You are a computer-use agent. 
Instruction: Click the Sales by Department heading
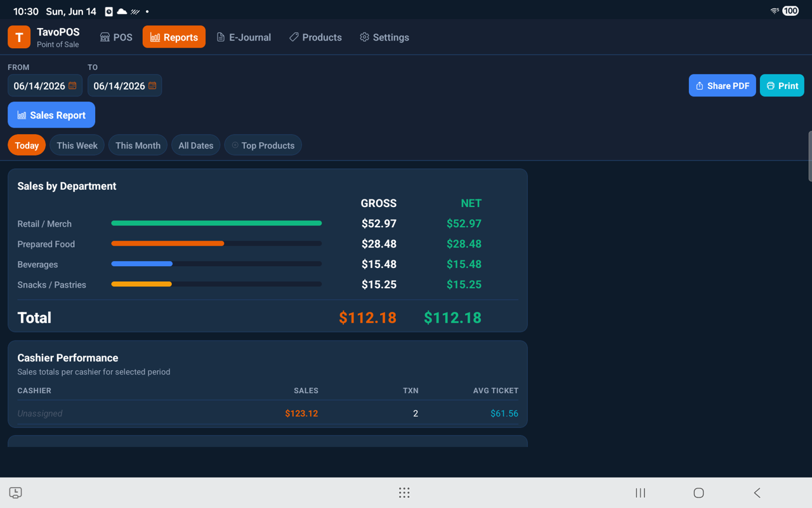point(67,186)
